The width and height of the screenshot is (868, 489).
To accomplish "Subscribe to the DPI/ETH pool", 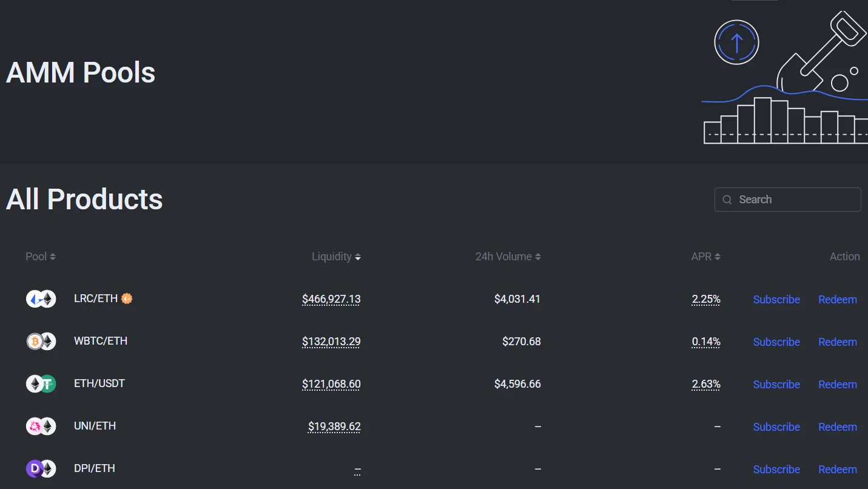I will click(776, 470).
